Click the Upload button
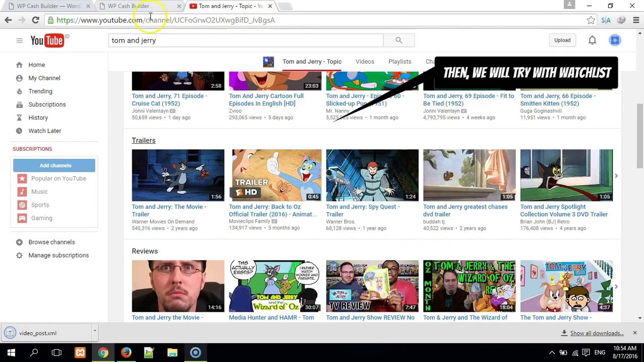This screenshot has width=644, height=362. (562, 40)
